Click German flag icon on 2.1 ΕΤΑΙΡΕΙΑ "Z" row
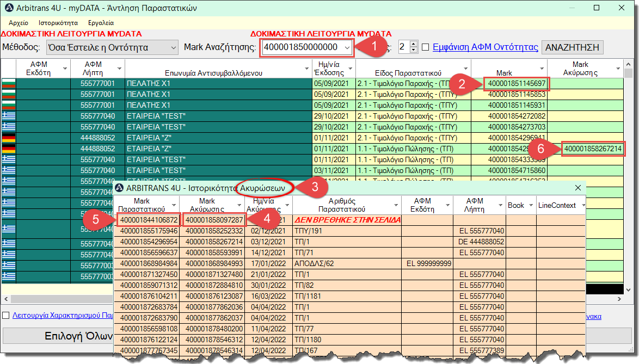639x364 pixels. point(9,138)
